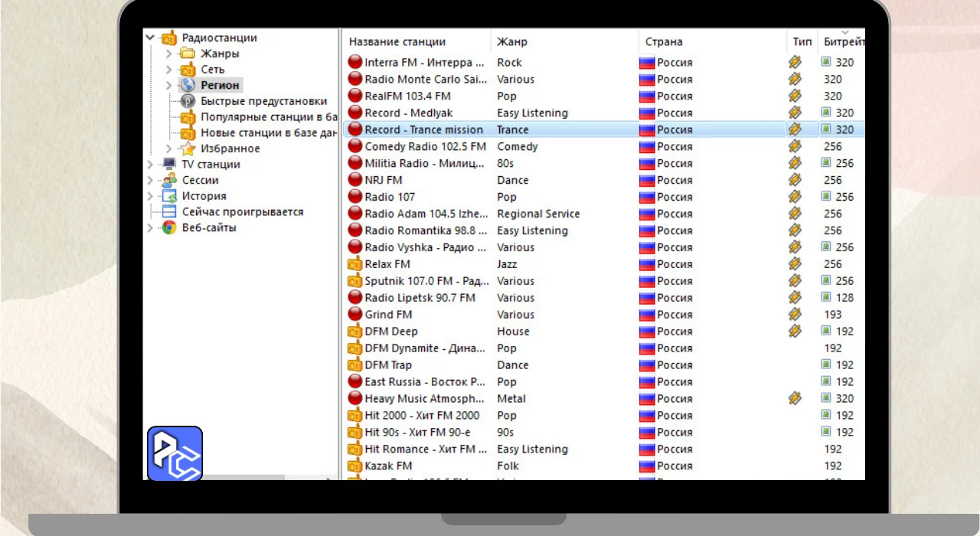The height and width of the screenshot is (536, 980).
Task: Sort by Тип column header
Action: (x=802, y=41)
